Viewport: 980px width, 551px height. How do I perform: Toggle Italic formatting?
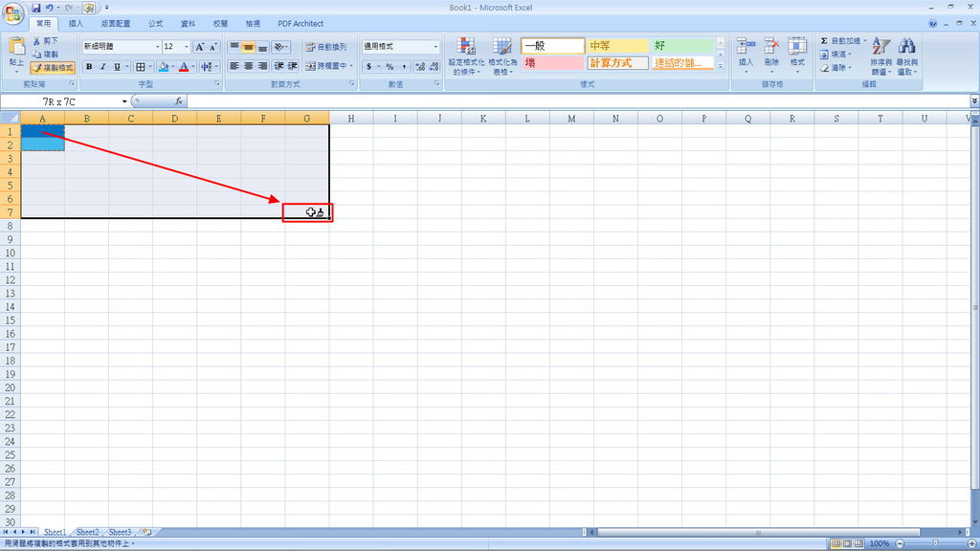click(x=102, y=67)
